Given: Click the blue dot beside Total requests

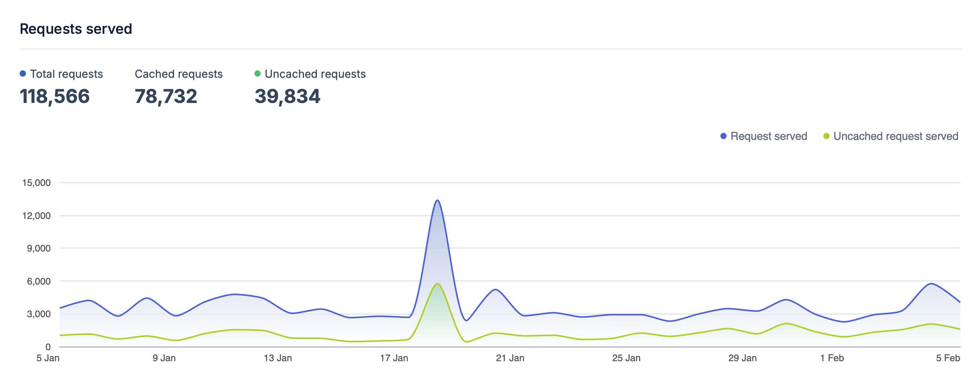Looking at the screenshot, I should [23, 73].
